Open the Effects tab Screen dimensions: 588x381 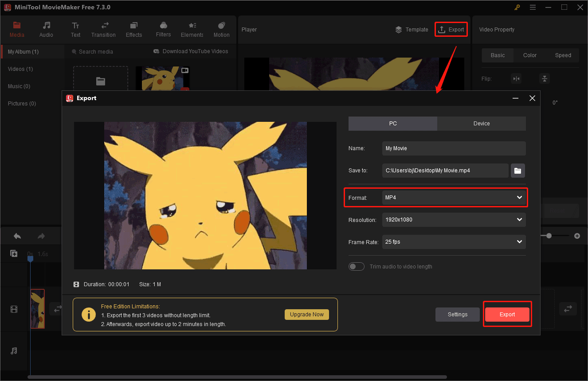[134, 30]
